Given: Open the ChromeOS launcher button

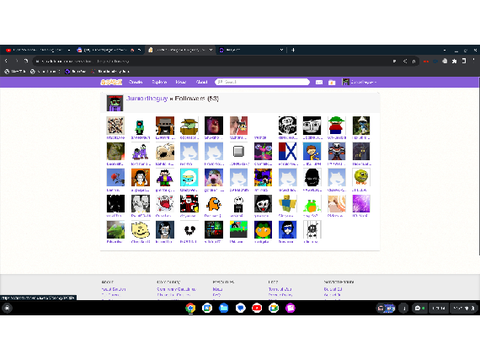Looking at the screenshot, I should pos(7,308).
